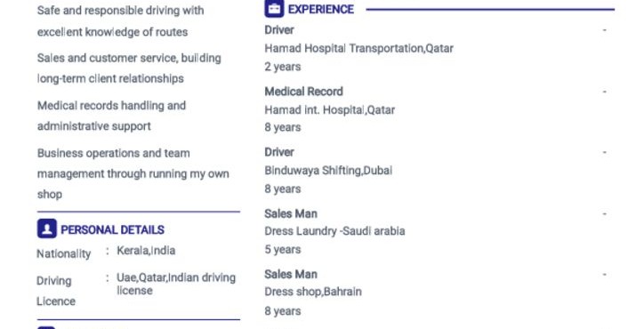Click the Driving Licence label
Image resolution: width=644 pixels, height=329 pixels.
pos(56,291)
